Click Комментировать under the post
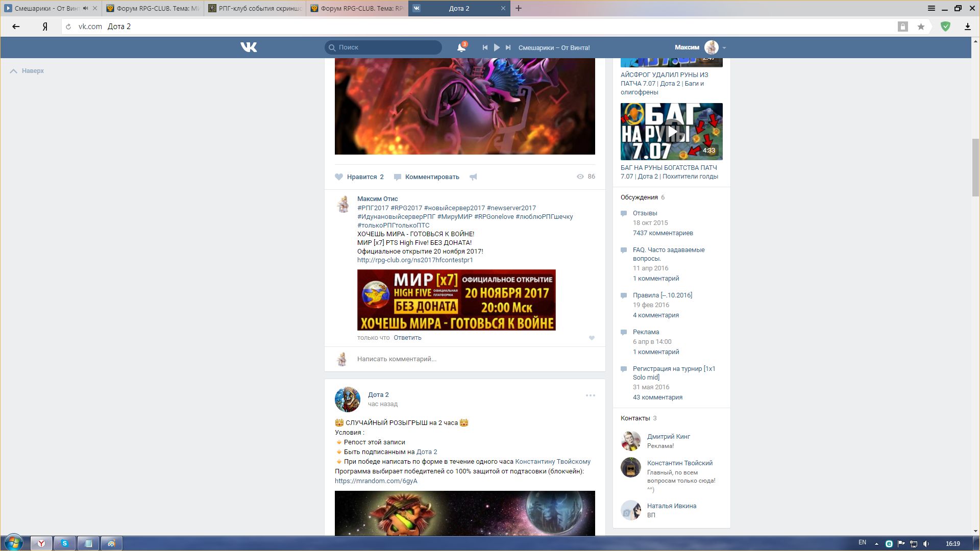980x551 pixels. click(x=427, y=177)
